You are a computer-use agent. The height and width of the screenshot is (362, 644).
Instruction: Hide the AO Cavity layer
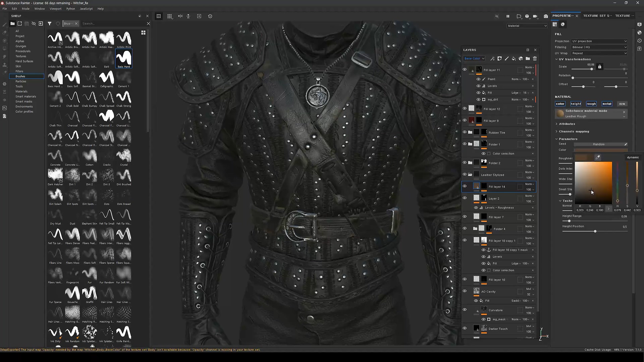465,291
